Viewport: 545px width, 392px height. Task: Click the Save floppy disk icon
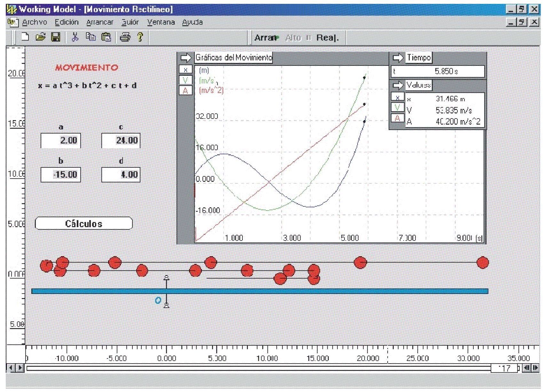[x=56, y=37]
